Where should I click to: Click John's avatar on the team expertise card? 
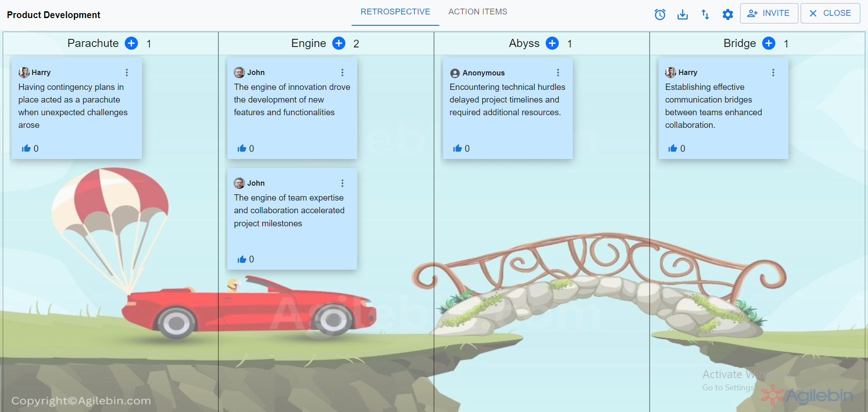[x=239, y=183]
